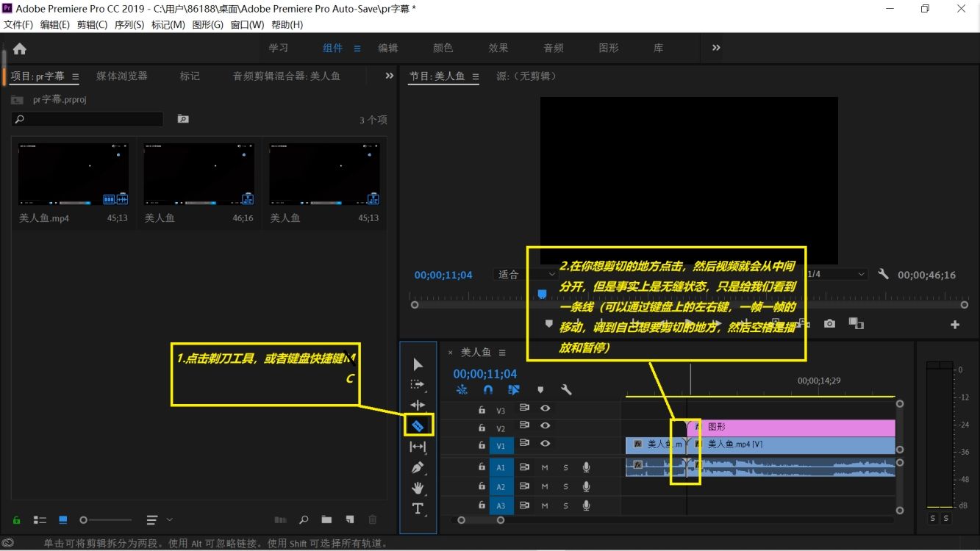The height and width of the screenshot is (551, 980).
Task: Add marker in timeline header
Action: [540, 390]
